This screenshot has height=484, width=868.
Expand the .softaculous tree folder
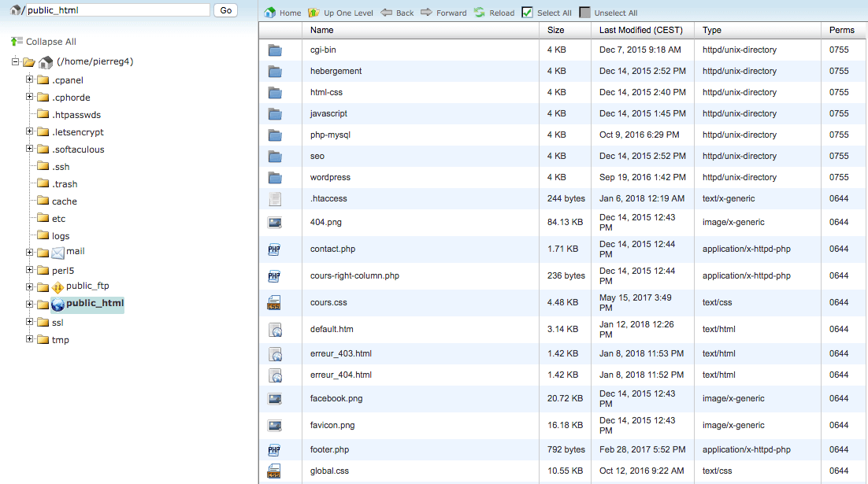pos(29,148)
